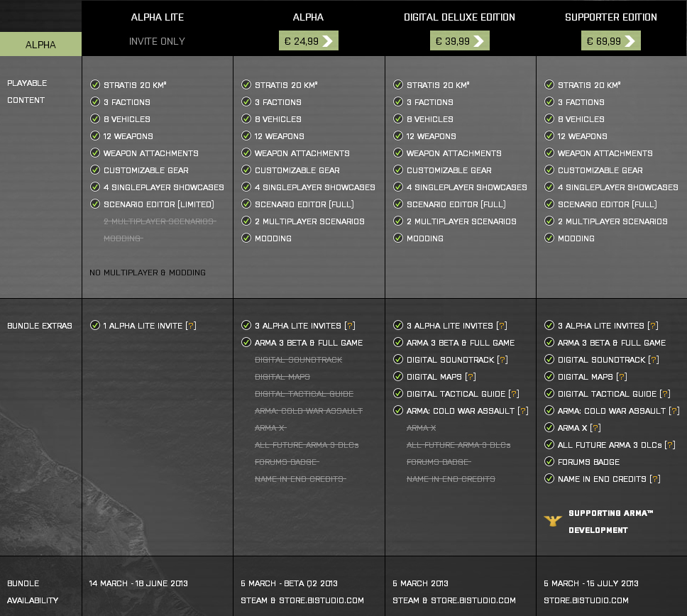
Task: Click struck-through Digital Deluxe Forums Badge
Action: coord(439,462)
